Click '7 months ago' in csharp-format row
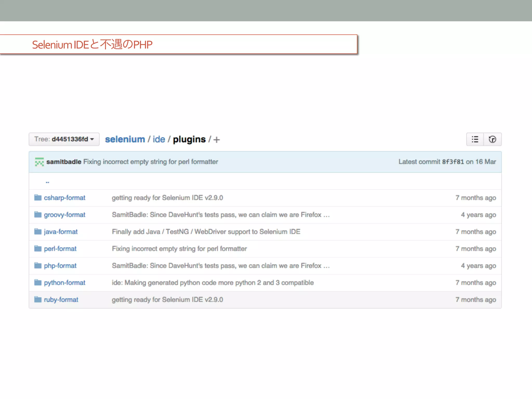The width and height of the screenshot is (532, 399). 476,198
